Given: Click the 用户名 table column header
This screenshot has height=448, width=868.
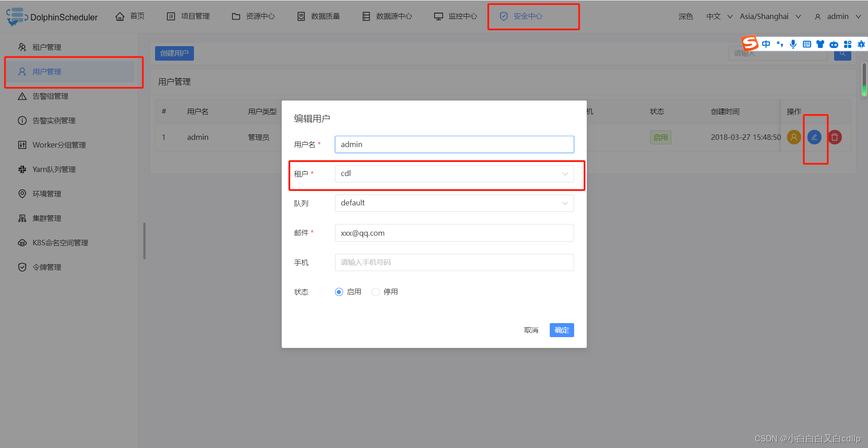Looking at the screenshot, I should point(198,111).
